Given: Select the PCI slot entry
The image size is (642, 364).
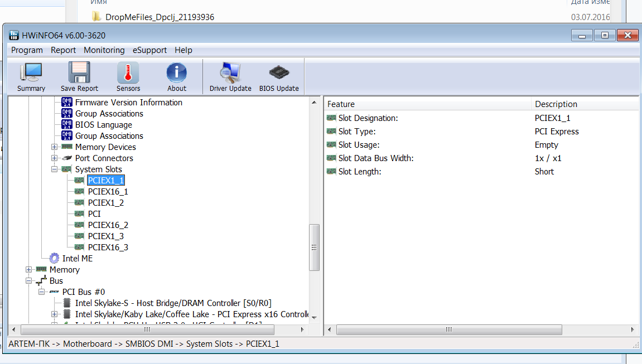Looking at the screenshot, I should click(94, 214).
